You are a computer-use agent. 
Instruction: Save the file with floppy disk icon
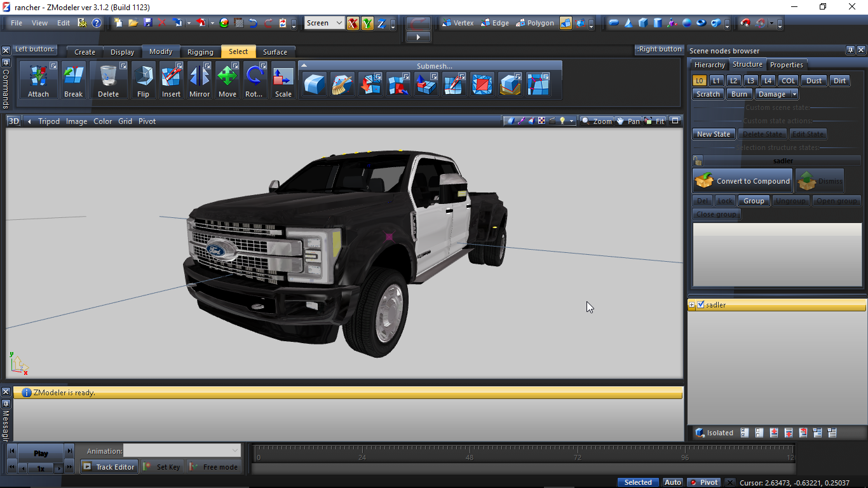(x=147, y=23)
